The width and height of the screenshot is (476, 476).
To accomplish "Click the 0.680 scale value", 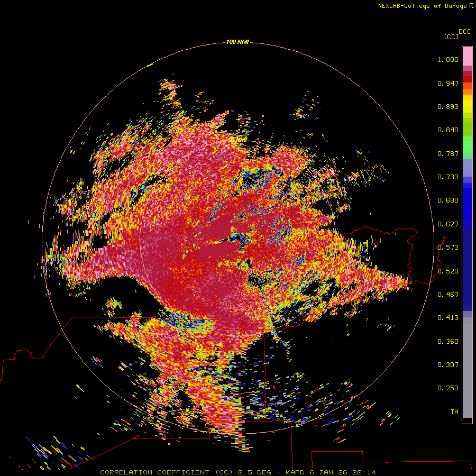I will [448, 200].
